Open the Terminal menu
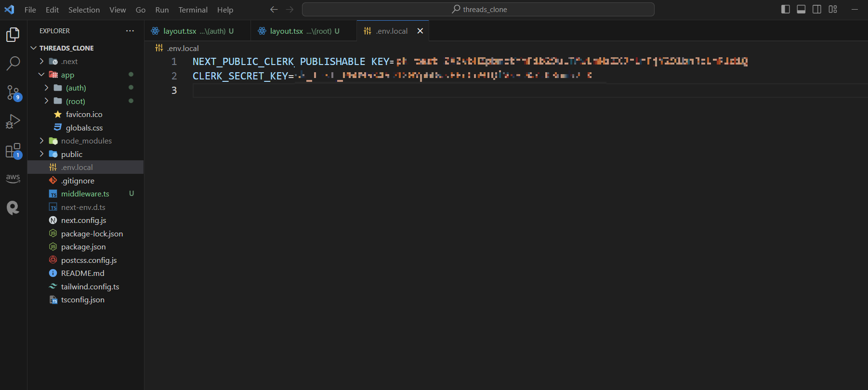Viewport: 868px width, 390px height. coord(193,10)
